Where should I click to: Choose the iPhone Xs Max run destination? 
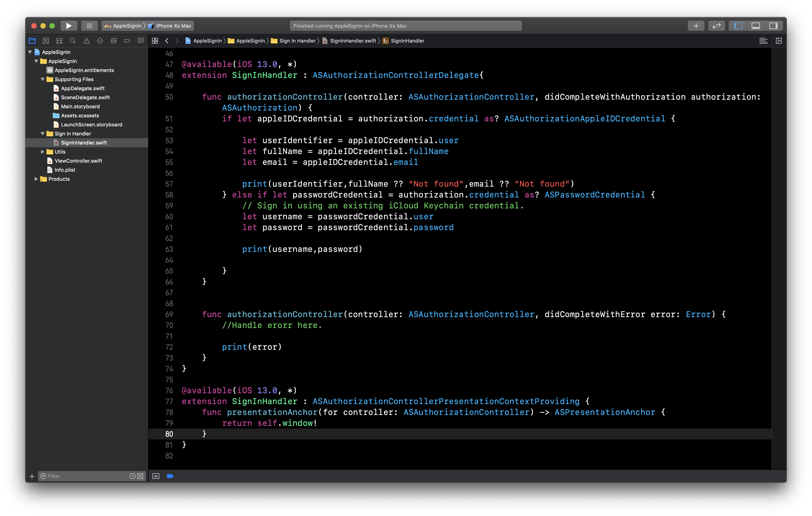pos(170,26)
